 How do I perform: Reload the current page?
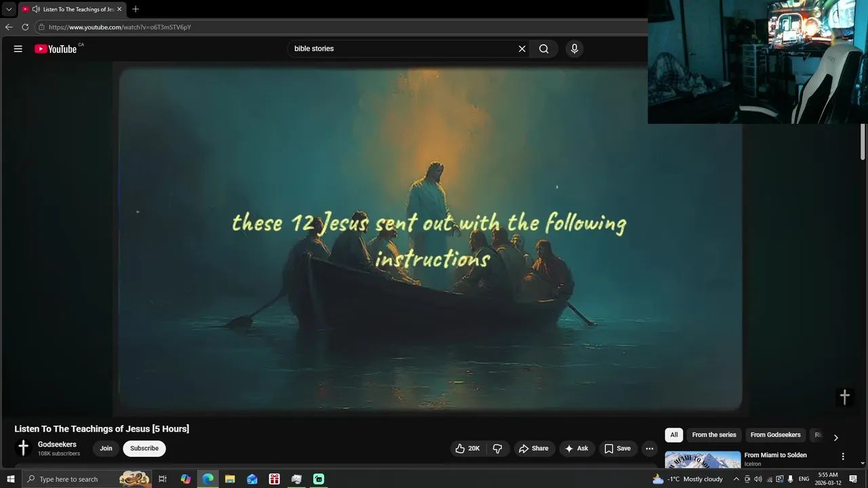tap(25, 27)
